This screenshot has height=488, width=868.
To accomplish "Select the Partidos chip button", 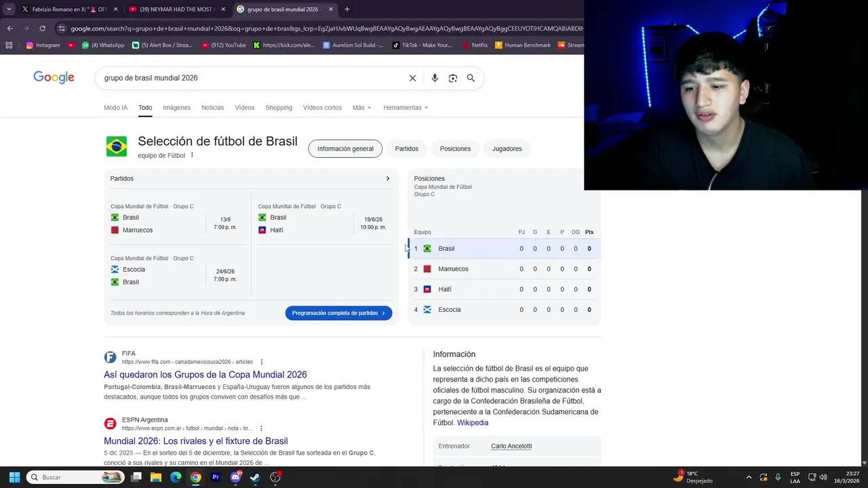I will click(407, 149).
